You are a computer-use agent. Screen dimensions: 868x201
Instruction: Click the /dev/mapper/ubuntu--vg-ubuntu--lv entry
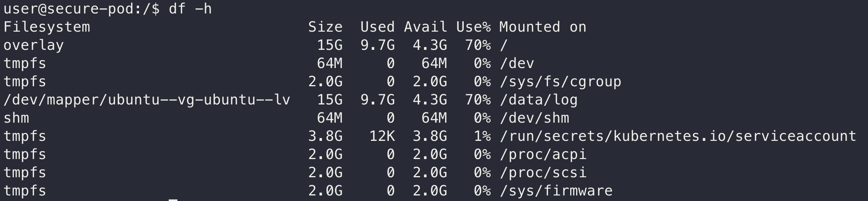147,100
